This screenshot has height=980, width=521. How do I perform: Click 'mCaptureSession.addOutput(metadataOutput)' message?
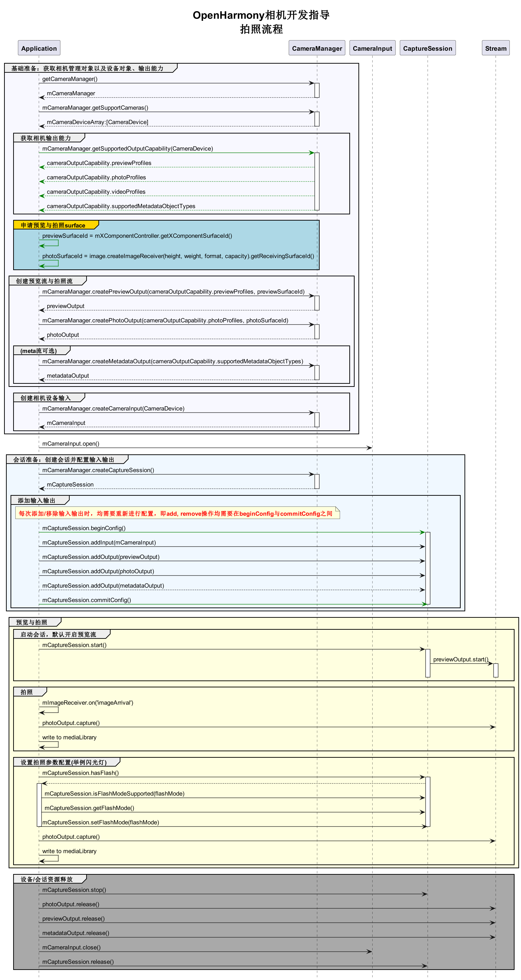coord(103,586)
